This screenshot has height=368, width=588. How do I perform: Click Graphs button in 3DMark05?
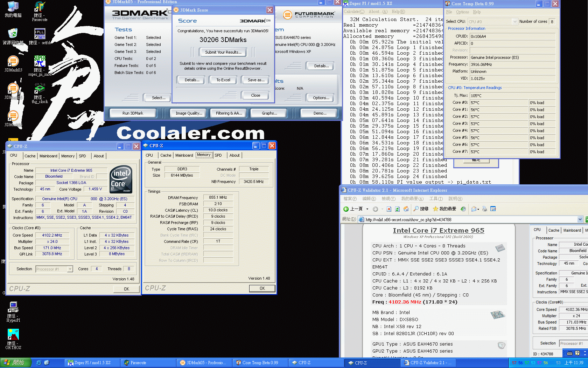point(269,113)
